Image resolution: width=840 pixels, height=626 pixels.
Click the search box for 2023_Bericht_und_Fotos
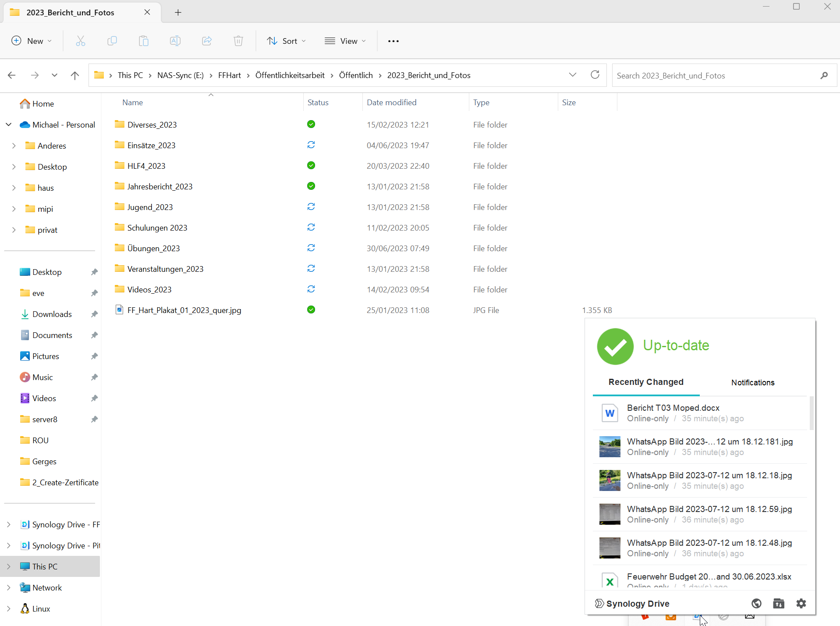click(714, 75)
